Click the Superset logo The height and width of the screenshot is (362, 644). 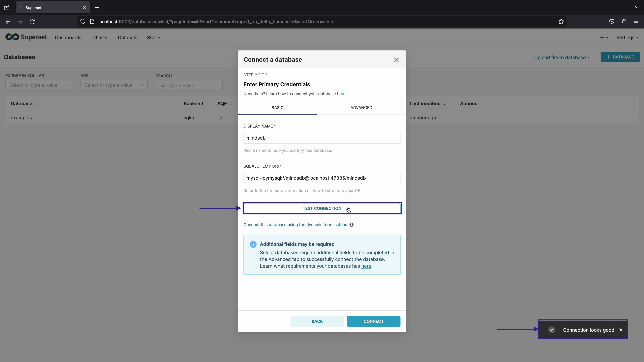[26, 37]
